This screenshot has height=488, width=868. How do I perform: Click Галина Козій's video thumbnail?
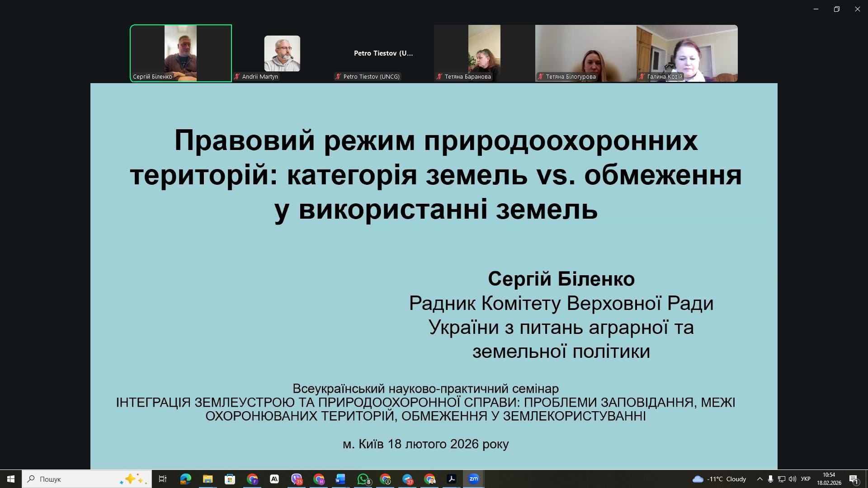coord(687,53)
